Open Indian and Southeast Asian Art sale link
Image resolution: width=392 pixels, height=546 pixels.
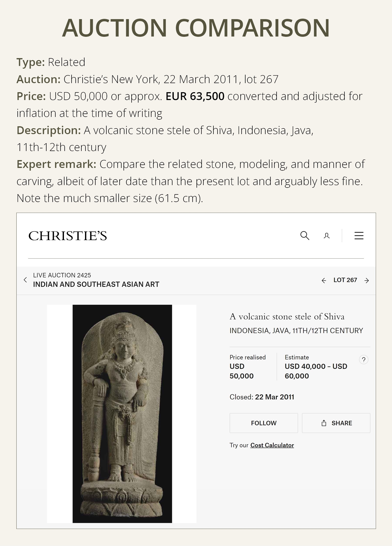tap(96, 284)
